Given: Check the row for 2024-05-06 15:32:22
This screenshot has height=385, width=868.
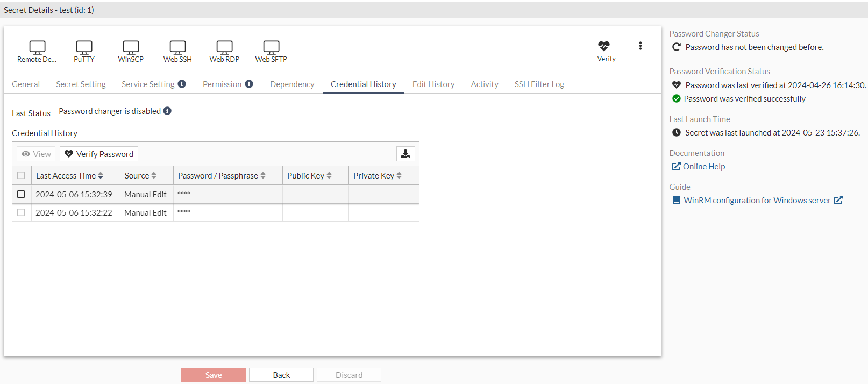Looking at the screenshot, I should [x=21, y=212].
